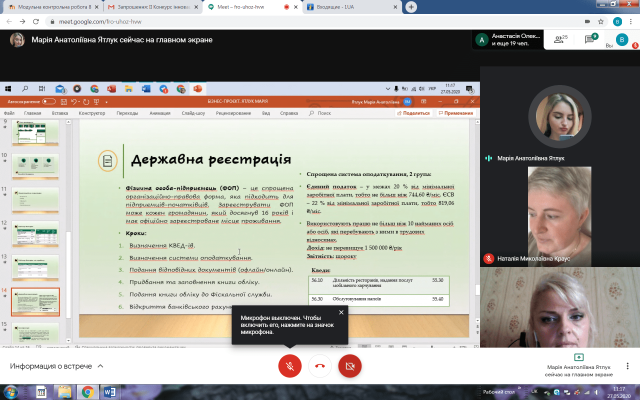Unmute the microphone in Meet
The width and height of the screenshot is (640, 400).
pos(289,365)
